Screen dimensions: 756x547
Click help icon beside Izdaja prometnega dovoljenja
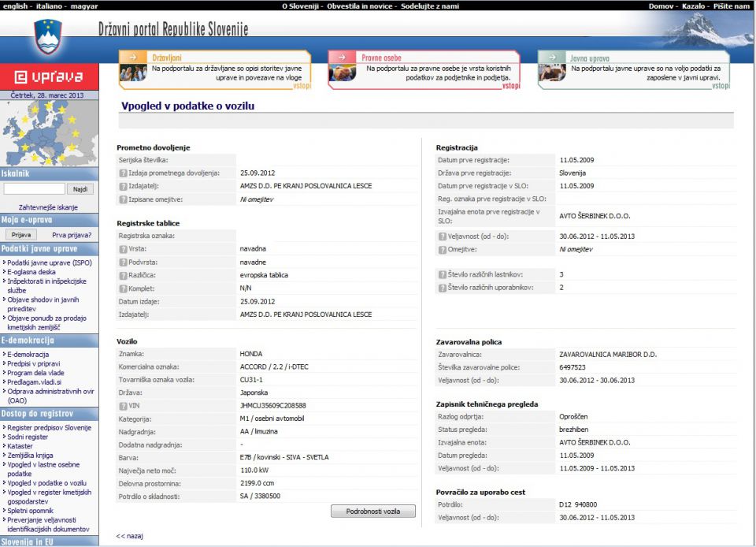coord(123,173)
